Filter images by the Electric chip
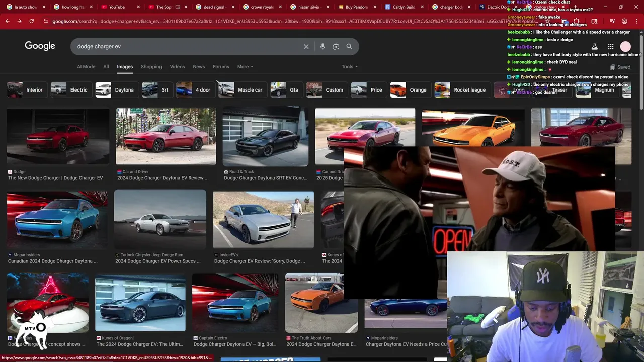The width and height of the screenshot is (644, 362). [x=71, y=90]
